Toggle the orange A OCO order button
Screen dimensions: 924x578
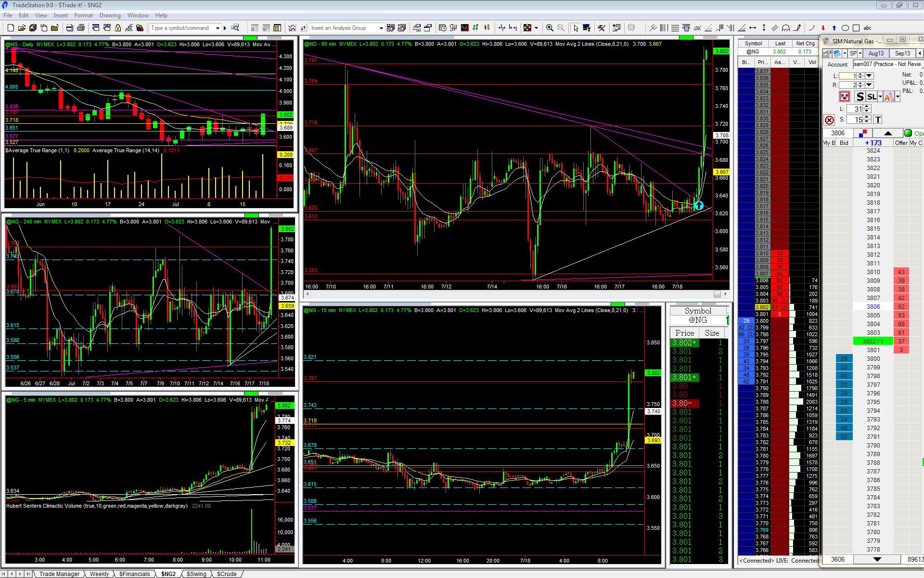888,97
